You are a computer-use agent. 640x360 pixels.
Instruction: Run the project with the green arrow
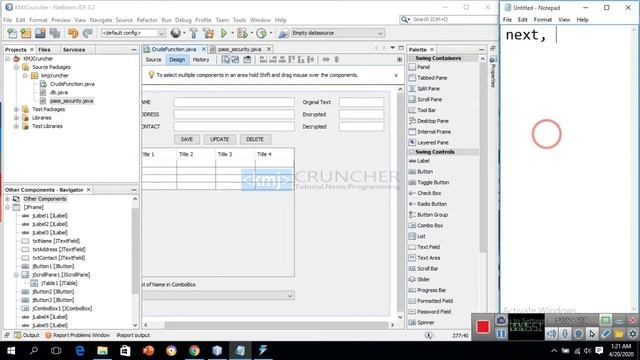tap(224, 33)
